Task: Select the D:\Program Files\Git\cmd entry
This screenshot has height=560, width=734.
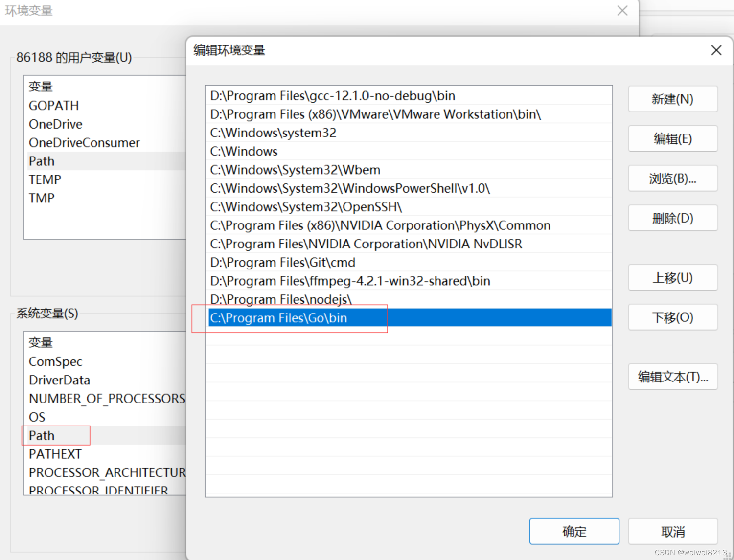Action: (x=409, y=263)
